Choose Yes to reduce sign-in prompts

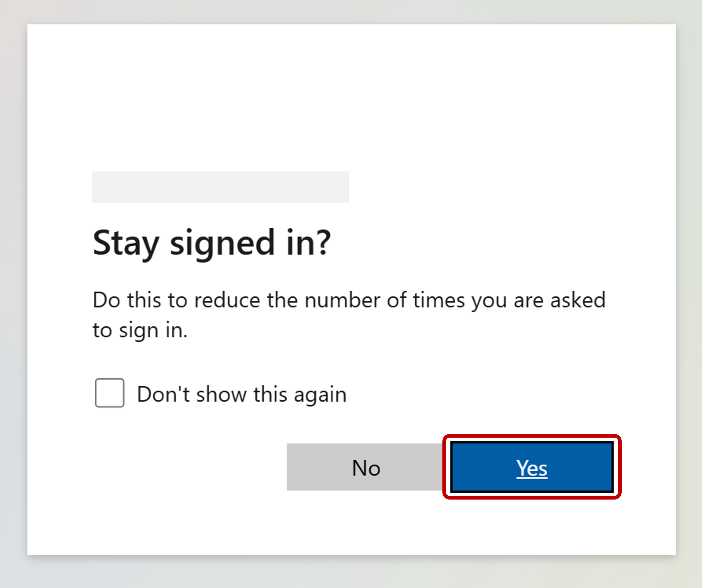coord(532,467)
